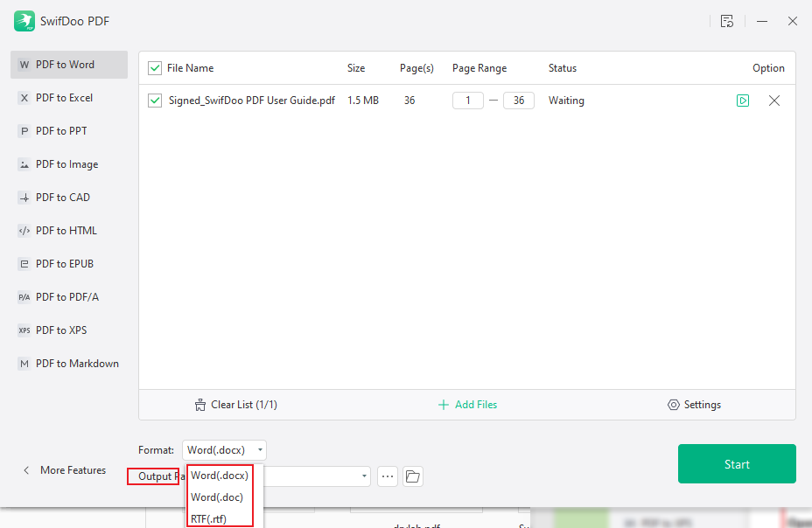Click the Waiting status text

[x=566, y=101]
